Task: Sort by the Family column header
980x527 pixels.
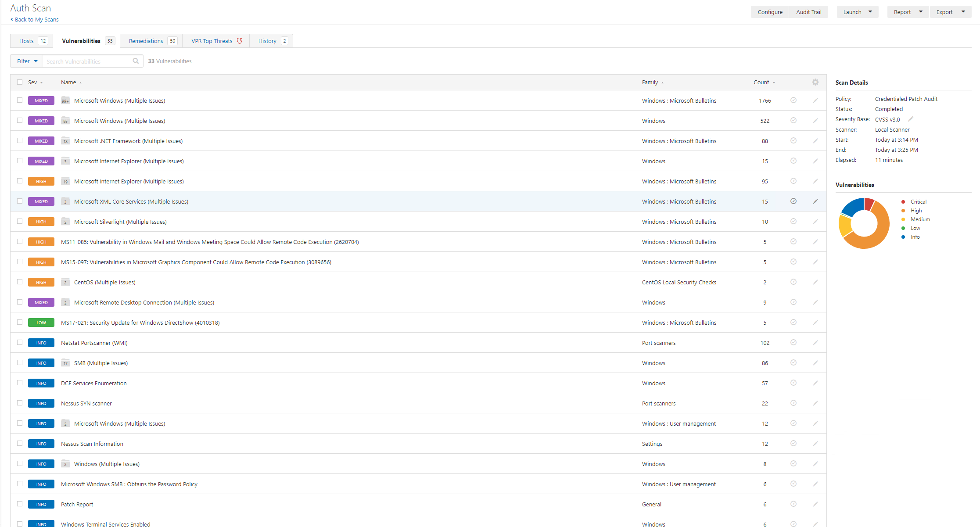Action: pyautogui.click(x=653, y=82)
